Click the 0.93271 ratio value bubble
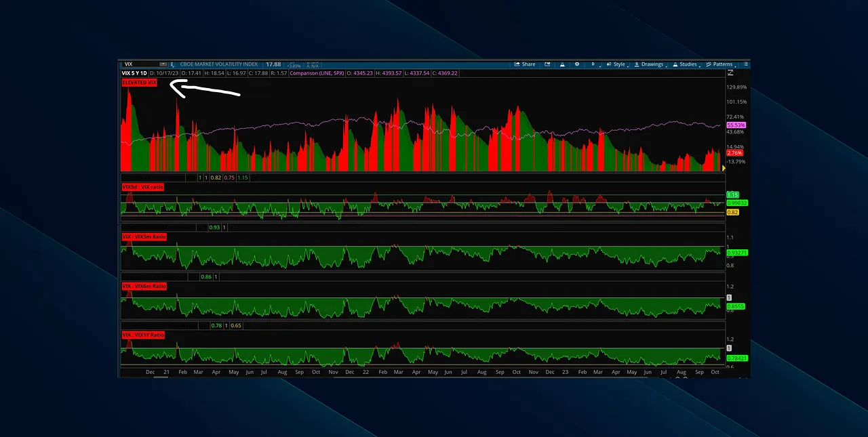Screen dimensions: 868x437 737,253
